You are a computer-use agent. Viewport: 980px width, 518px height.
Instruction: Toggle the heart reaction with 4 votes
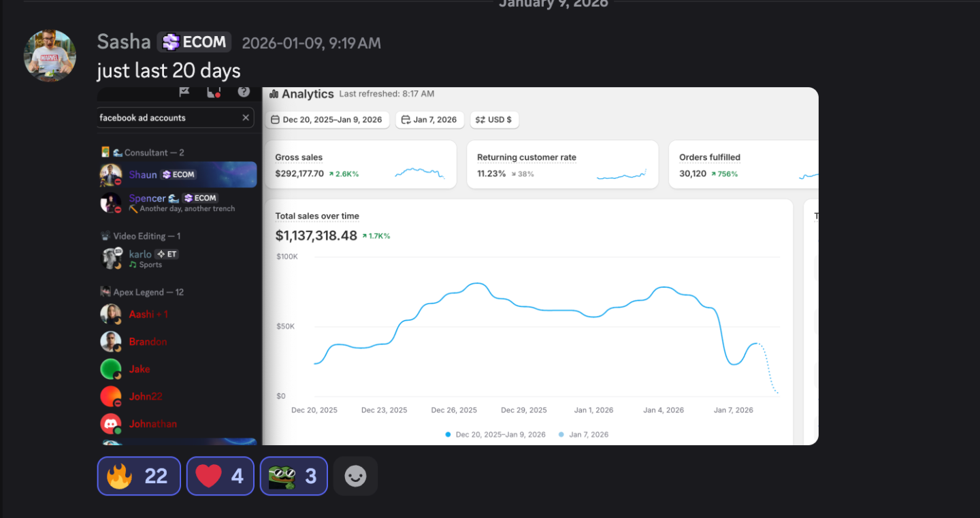[220, 476]
